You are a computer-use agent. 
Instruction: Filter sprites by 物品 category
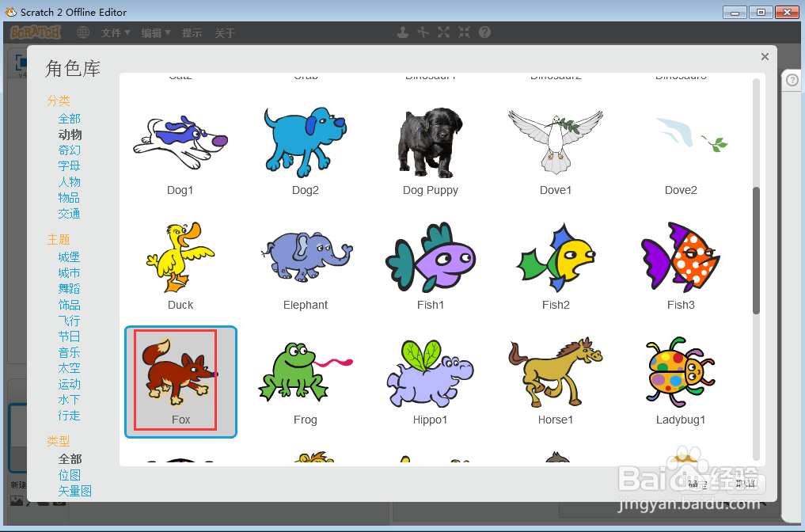coord(70,198)
